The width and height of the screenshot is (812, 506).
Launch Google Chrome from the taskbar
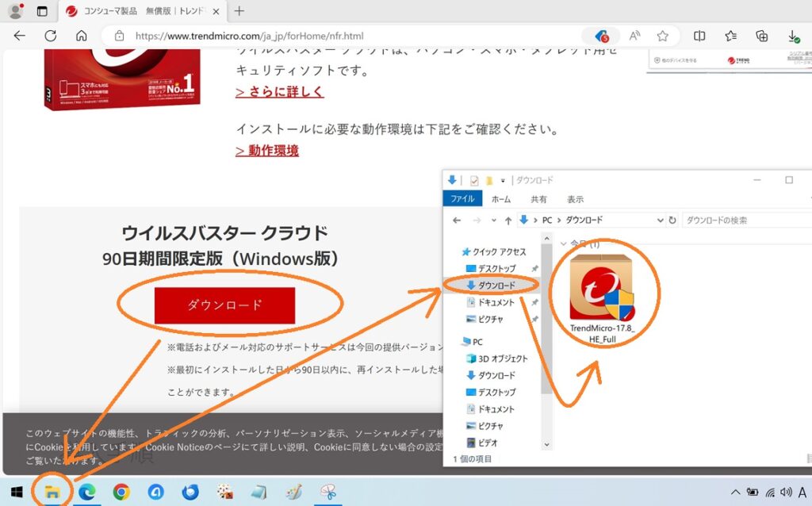[121, 492]
